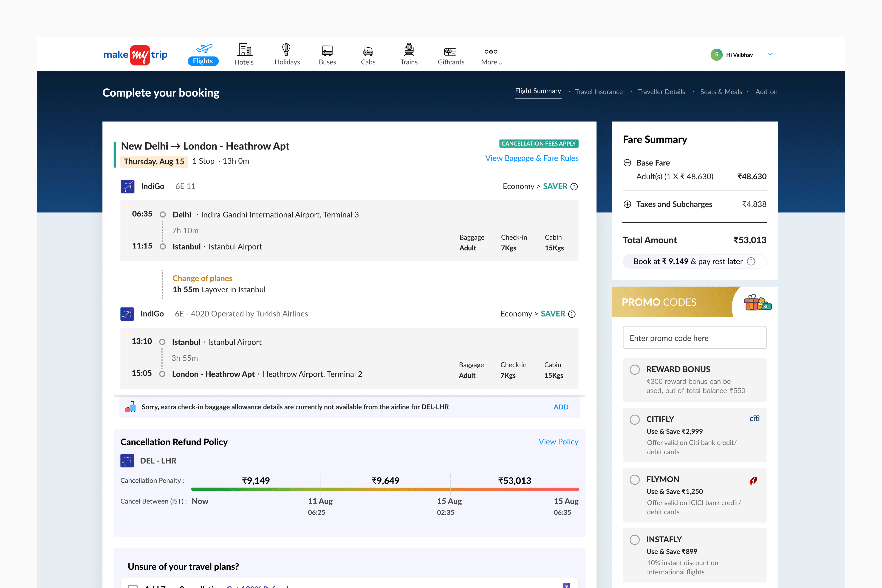Open the Giftcards icon
This screenshot has height=588, width=882.
pos(450,51)
